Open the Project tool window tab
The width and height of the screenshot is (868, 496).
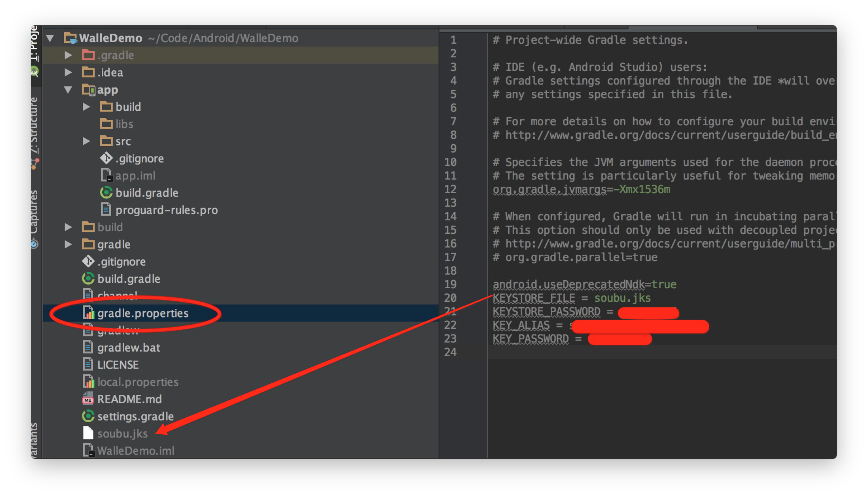coord(35,45)
